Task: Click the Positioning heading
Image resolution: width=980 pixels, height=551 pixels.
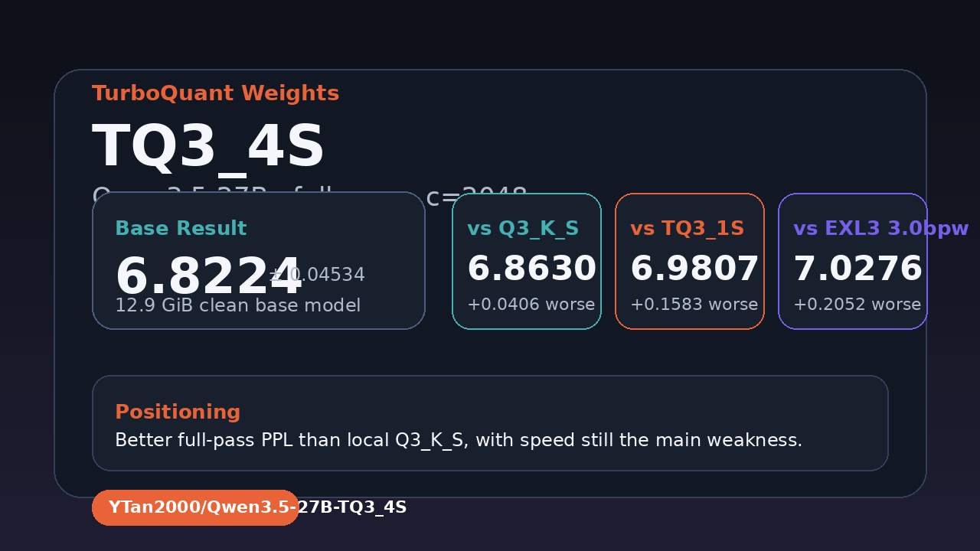Action: click(x=178, y=412)
